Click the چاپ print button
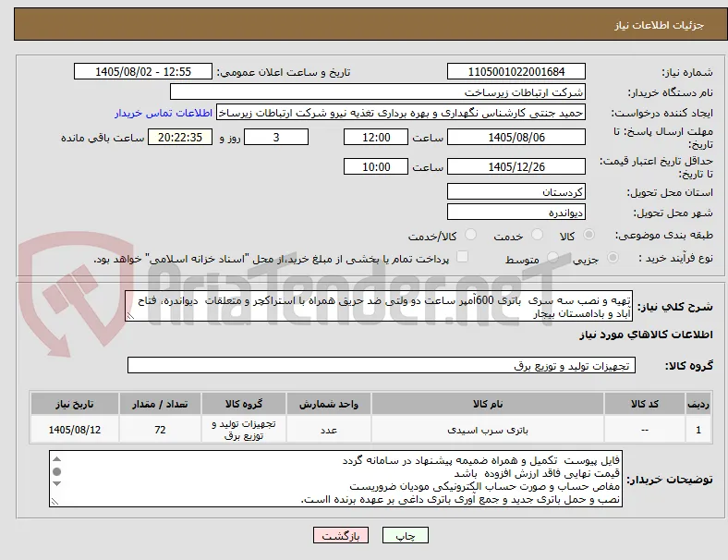Viewport: 728px width, 560px height. coord(406,535)
